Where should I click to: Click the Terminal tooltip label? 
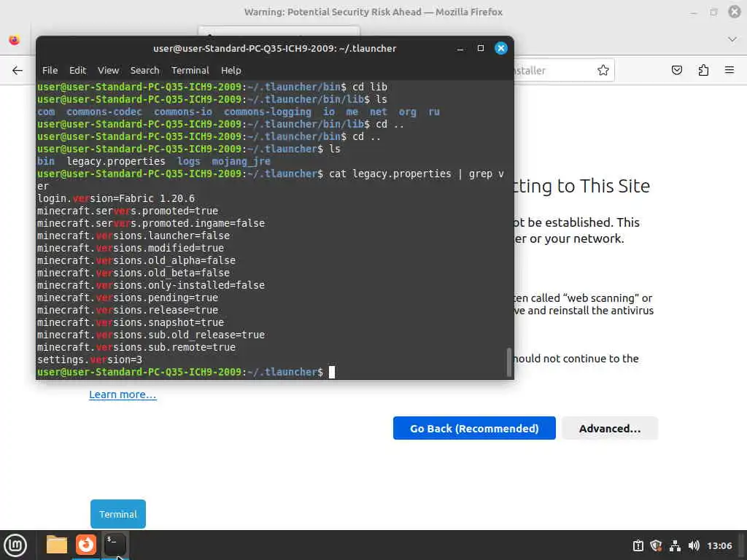click(x=118, y=514)
